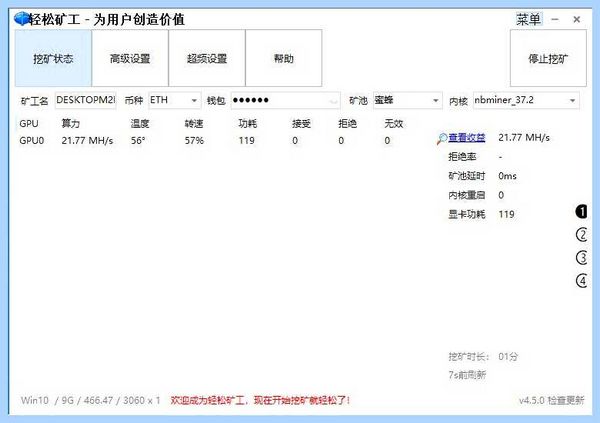Click the 56° temperature value
Screen dimensions: 600x423
(138, 141)
